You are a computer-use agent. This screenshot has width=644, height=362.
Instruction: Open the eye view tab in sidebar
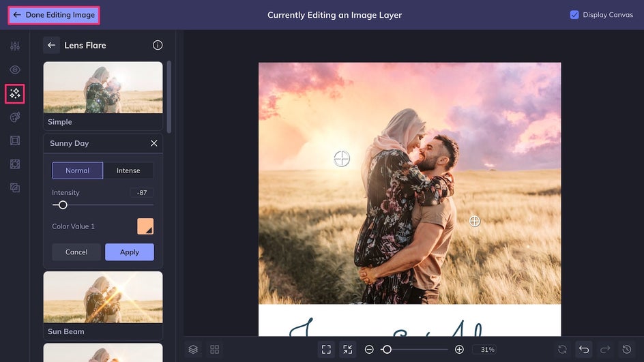[15, 70]
